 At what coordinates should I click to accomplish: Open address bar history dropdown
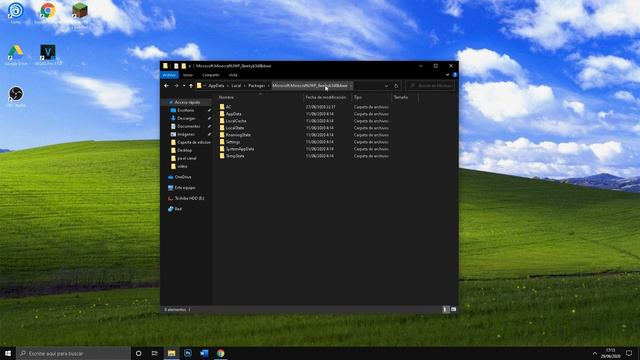tap(386, 86)
